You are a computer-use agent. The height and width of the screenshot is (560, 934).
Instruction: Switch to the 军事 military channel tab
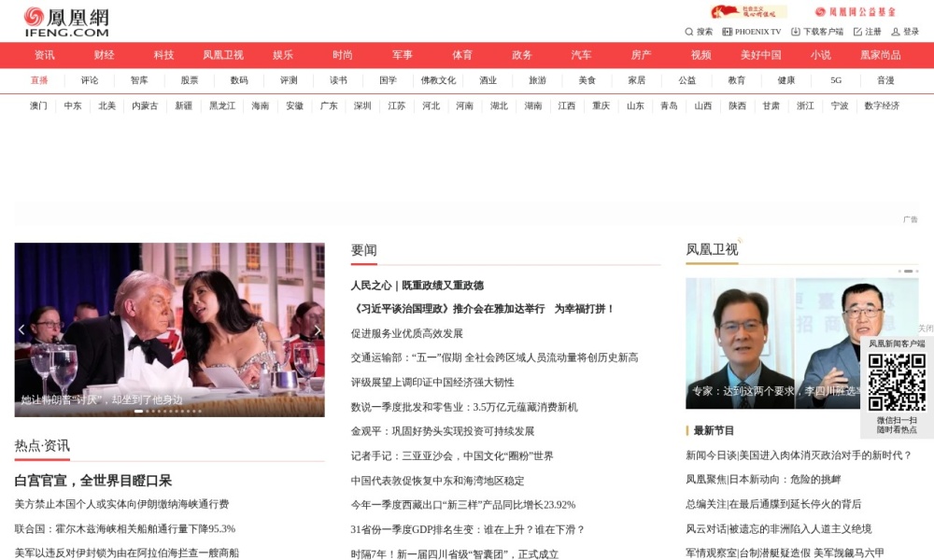click(403, 55)
